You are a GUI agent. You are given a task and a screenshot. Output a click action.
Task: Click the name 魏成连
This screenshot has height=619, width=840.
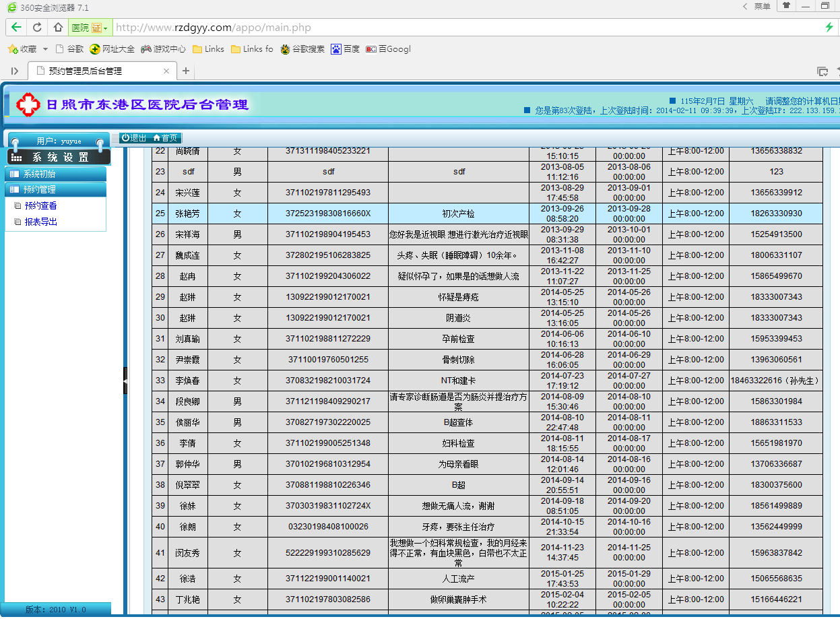pos(188,255)
